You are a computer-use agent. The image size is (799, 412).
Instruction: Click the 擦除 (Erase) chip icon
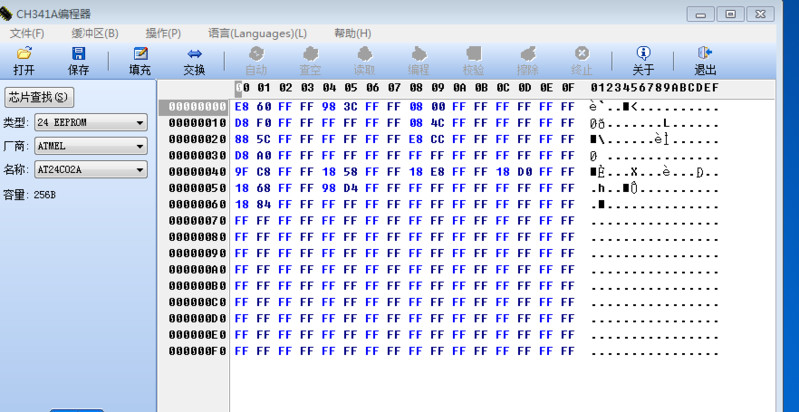(x=527, y=60)
